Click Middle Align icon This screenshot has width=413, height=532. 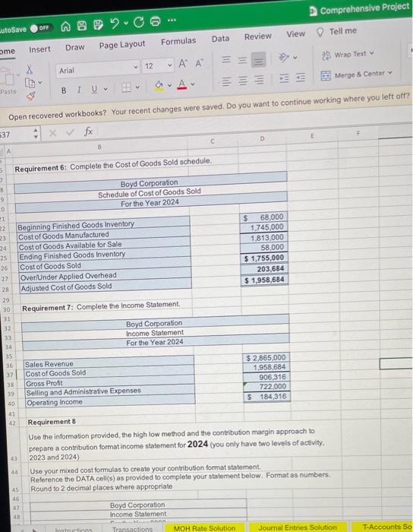(x=242, y=60)
